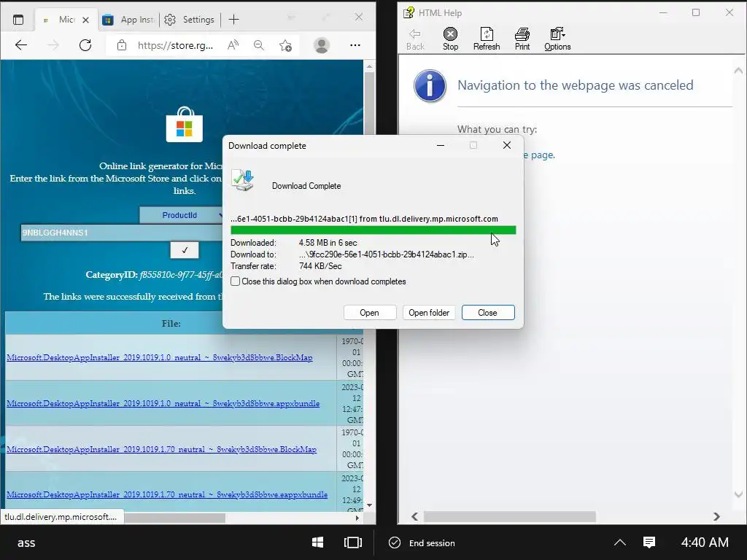747x560 pixels.
Task: Click HTML Help vertical scroll up arrow
Action: pos(738,71)
